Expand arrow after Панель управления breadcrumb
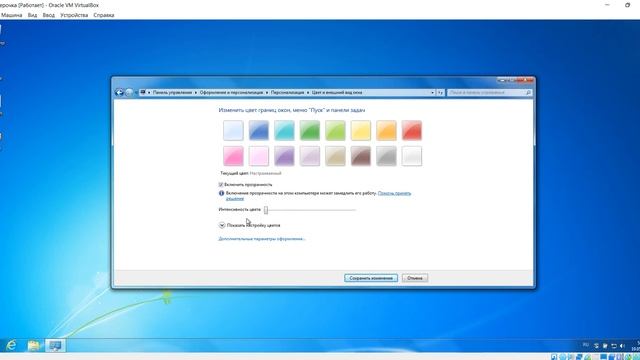The width and height of the screenshot is (640, 360). [196, 93]
